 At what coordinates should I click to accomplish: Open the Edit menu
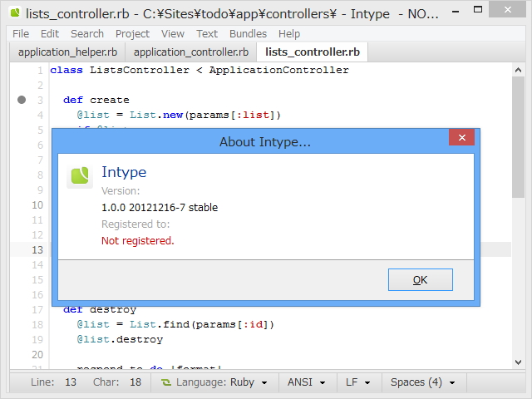pyautogui.click(x=50, y=34)
